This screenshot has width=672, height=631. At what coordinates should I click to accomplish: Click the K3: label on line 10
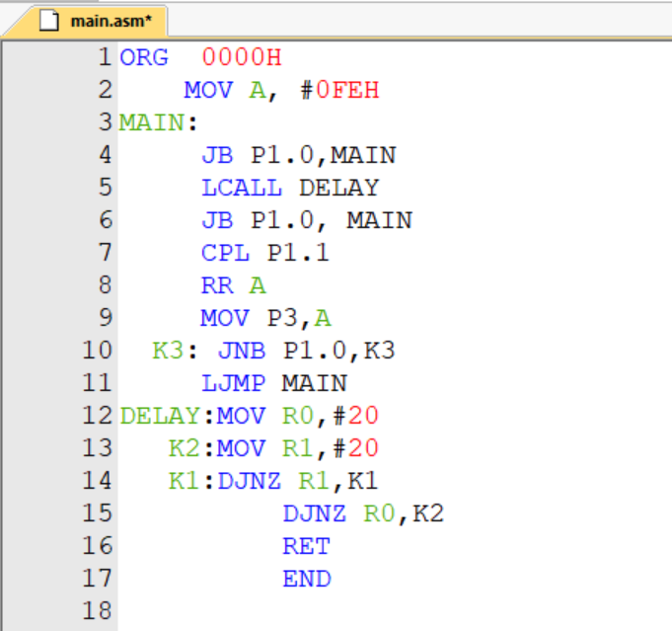pos(175,351)
